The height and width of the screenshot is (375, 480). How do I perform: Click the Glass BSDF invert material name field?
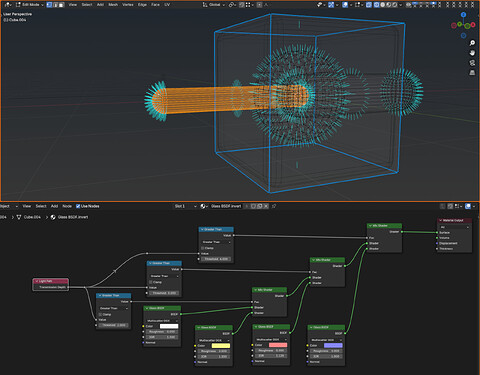point(226,206)
